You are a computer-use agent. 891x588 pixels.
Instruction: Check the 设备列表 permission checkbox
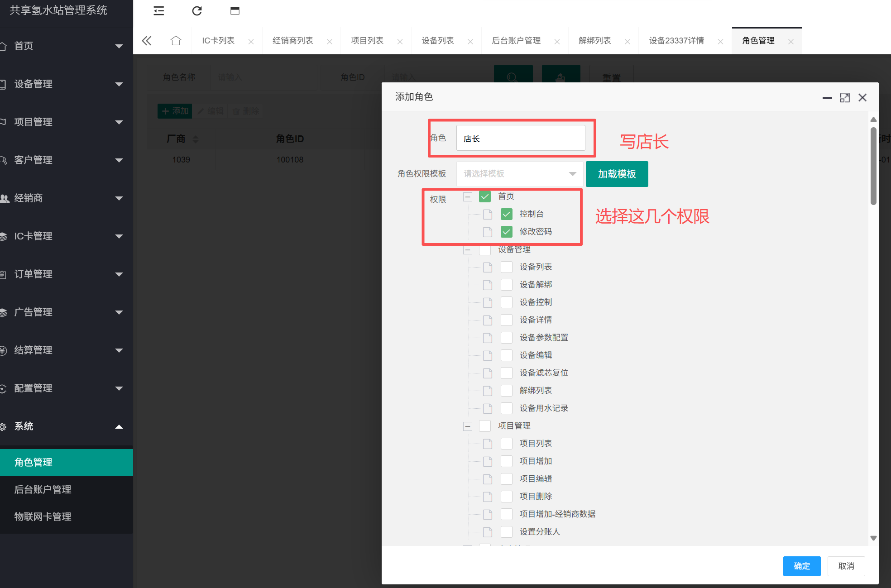507,267
